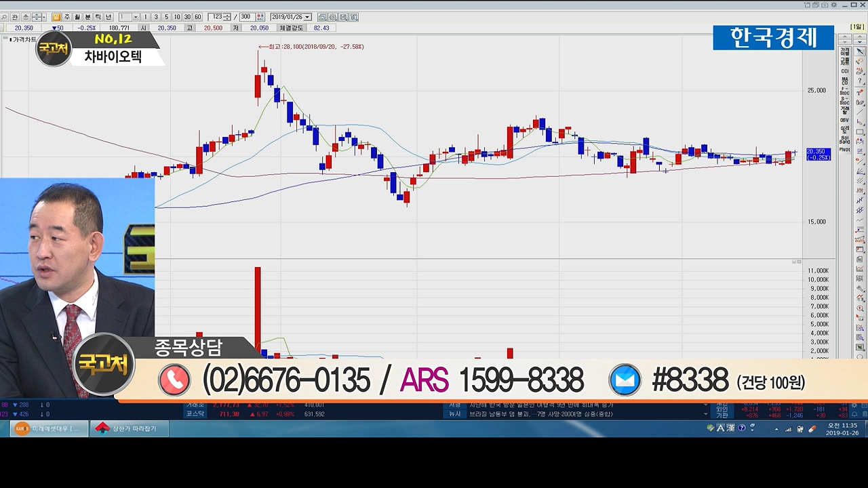Select the CCI indicator in the side list

[845, 70]
